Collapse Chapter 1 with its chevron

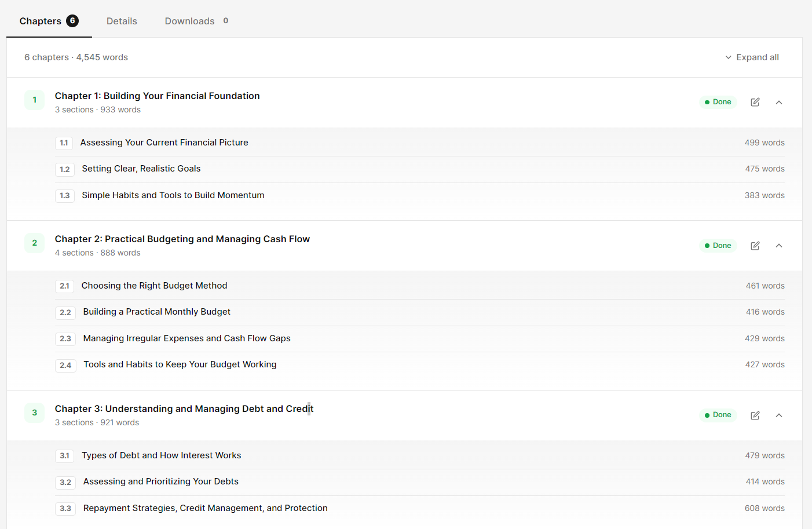tap(779, 103)
